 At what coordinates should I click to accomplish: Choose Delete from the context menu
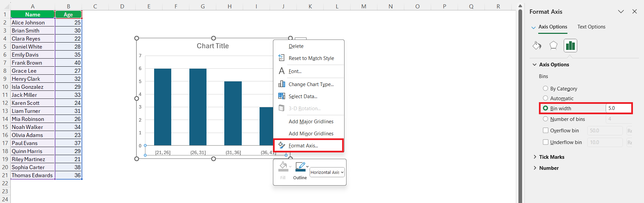point(309,46)
